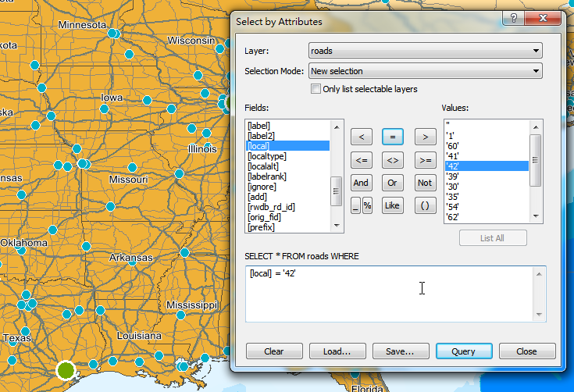Click the List All button
The height and width of the screenshot is (392, 574).
493,238
